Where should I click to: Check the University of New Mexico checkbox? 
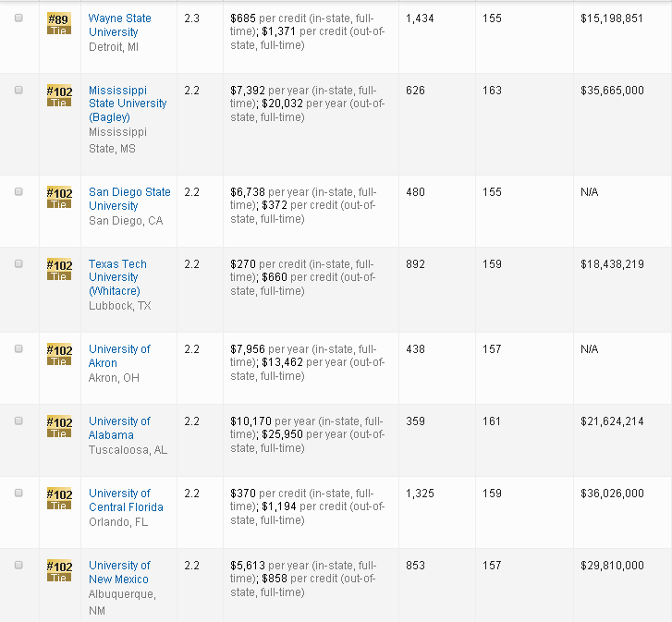(19, 566)
